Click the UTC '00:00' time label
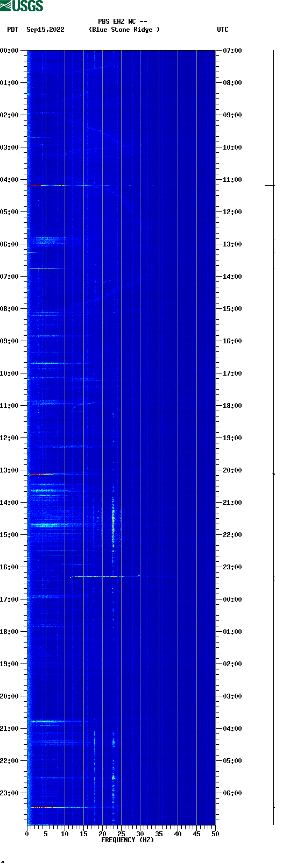Screen dimensions: 297x868 (x=232, y=599)
